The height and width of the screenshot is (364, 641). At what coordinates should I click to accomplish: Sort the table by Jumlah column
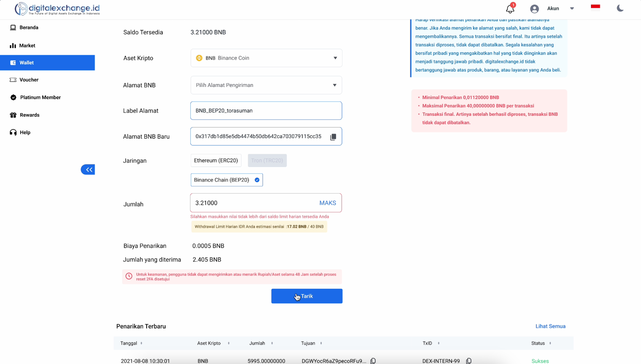[272, 343]
